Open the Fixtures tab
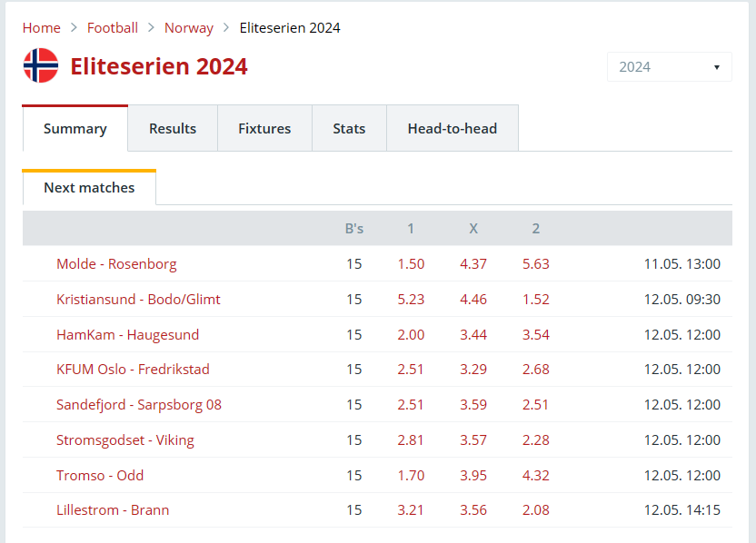756x543 pixels. pyautogui.click(x=264, y=129)
